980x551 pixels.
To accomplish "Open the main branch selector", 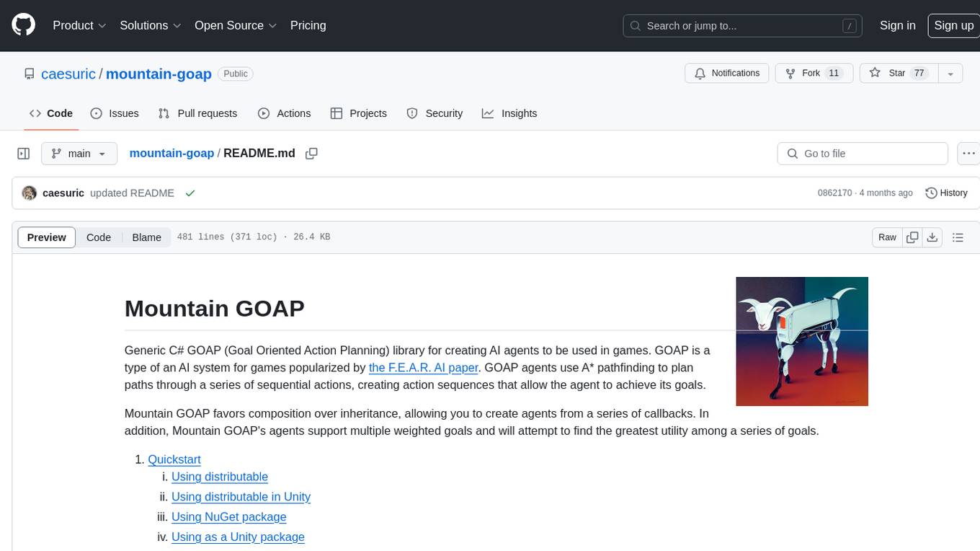I will (x=79, y=154).
